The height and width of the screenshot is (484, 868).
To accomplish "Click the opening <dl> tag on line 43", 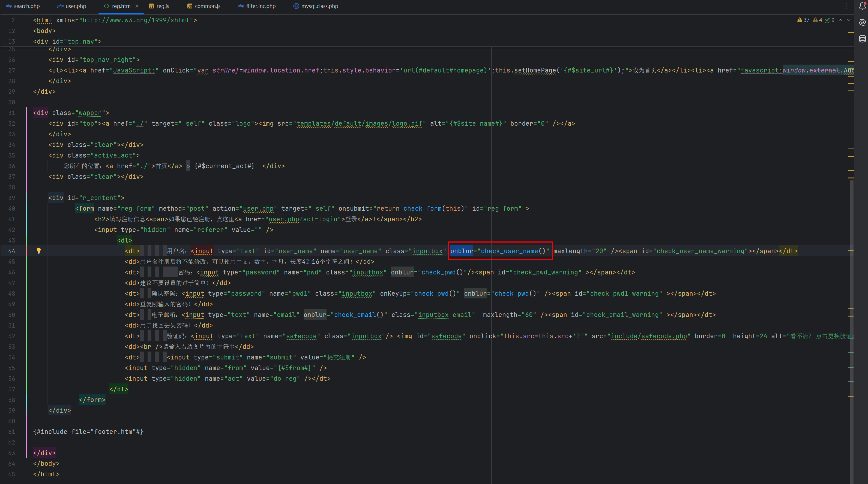I will coord(124,240).
